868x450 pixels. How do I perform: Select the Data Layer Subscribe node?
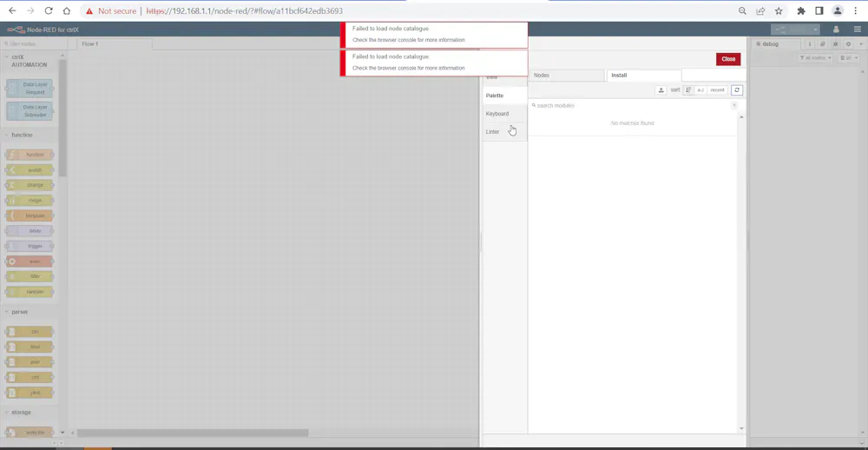(30, 111)
